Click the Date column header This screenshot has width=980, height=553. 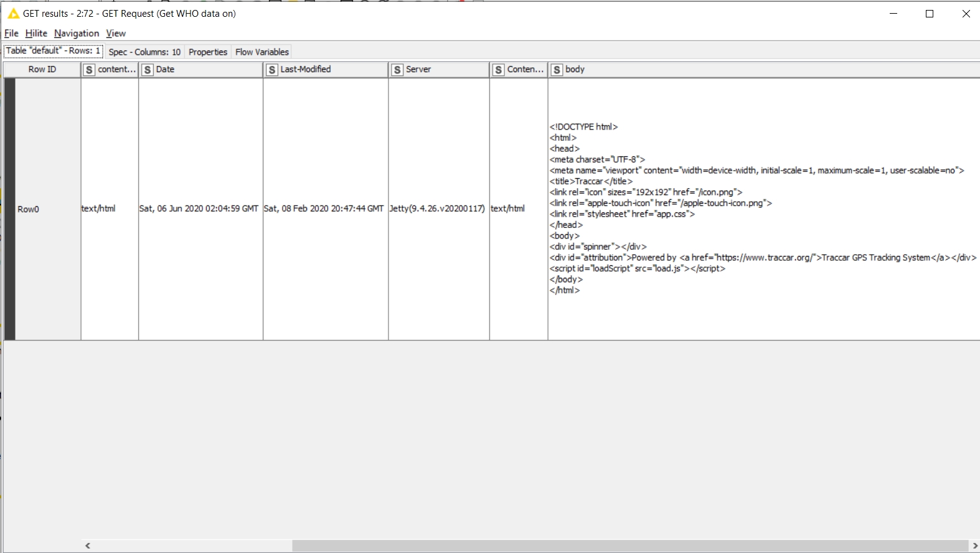[x=200, y=69]
